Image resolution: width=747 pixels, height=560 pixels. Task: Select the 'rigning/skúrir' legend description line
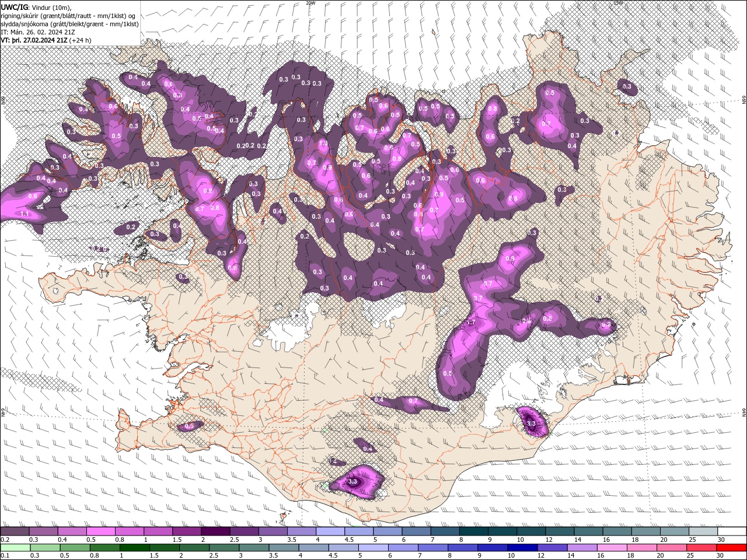pyautogui.click(x=68, y=16)
